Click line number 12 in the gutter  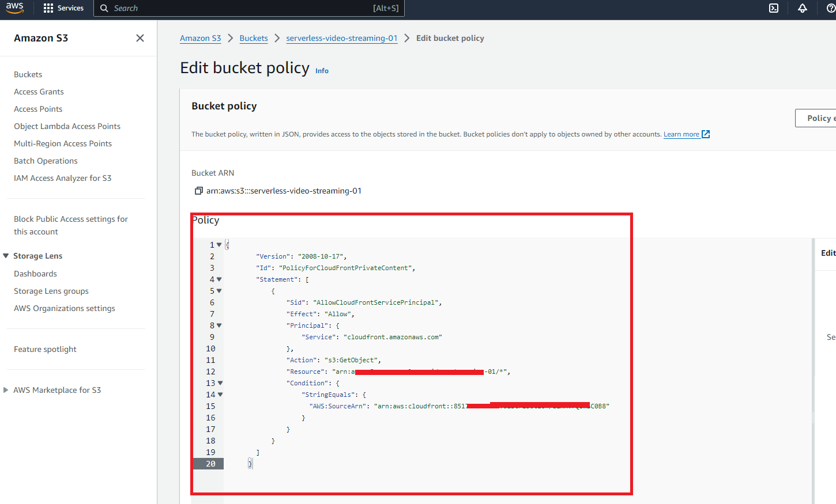click(x=210, y=372)
